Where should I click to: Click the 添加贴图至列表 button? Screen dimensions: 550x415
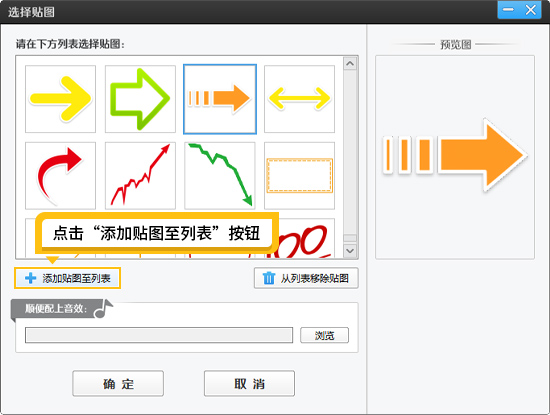coord(67,278)
